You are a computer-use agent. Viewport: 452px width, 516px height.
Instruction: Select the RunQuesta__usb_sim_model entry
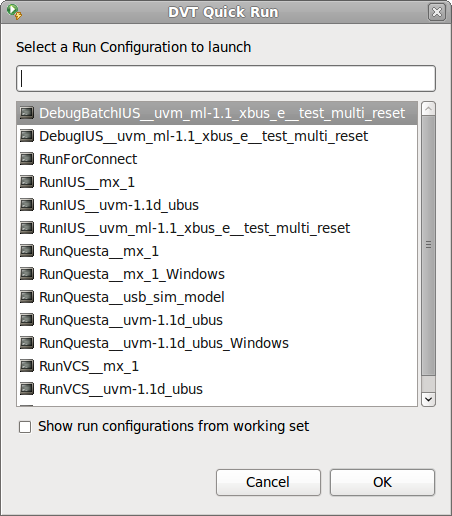pyautogui.click(x=217, y=297)
